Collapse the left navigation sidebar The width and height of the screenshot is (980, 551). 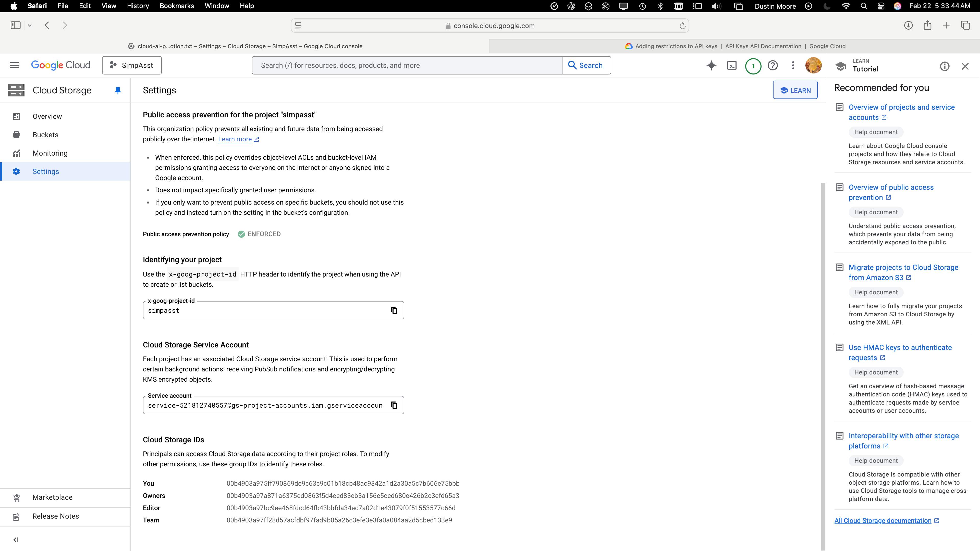click(x=16, y=539)
